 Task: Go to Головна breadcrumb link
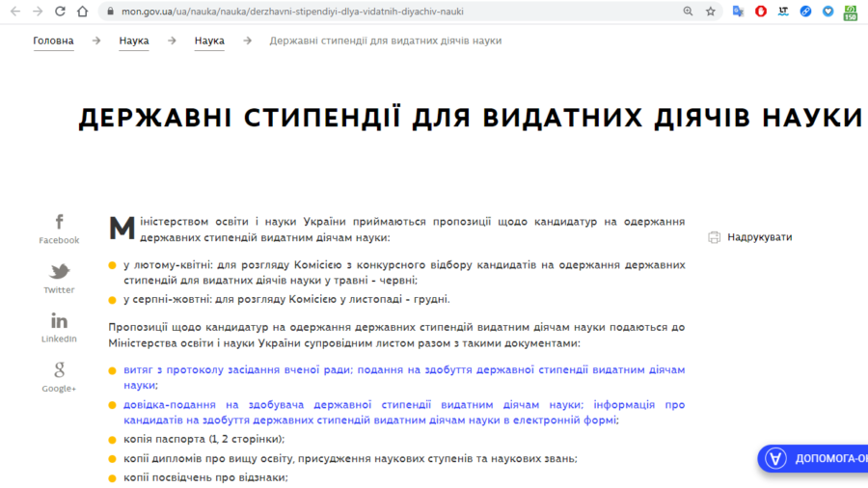pyautogui.click(x=53, y=41)
